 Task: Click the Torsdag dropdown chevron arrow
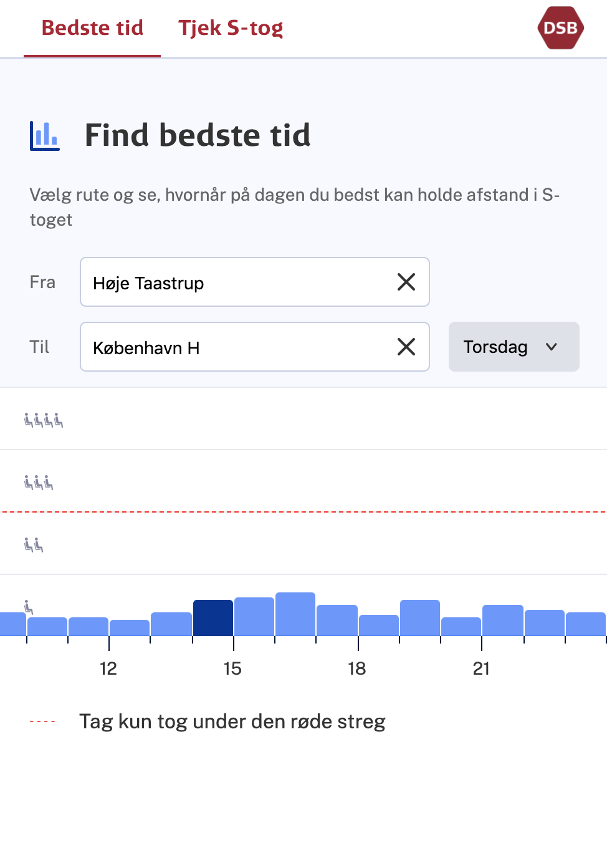coord(552,347)
